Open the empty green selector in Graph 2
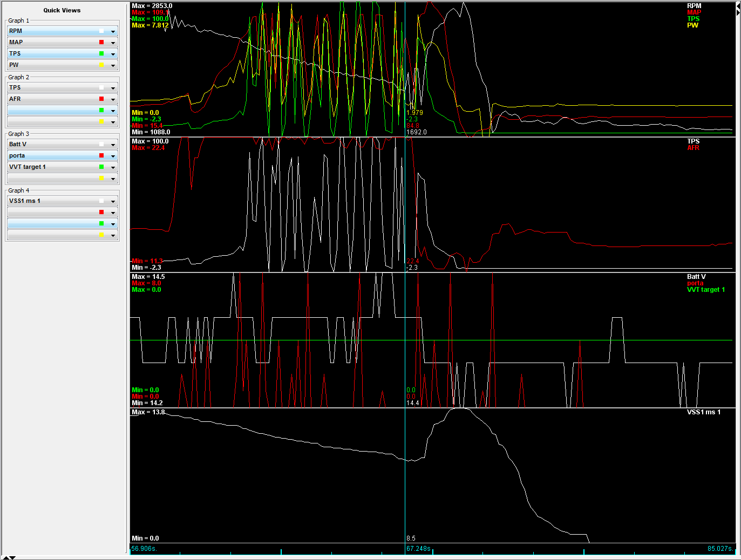Image resolution: width=741 pixels, height=560 pixels. [113, 111]
